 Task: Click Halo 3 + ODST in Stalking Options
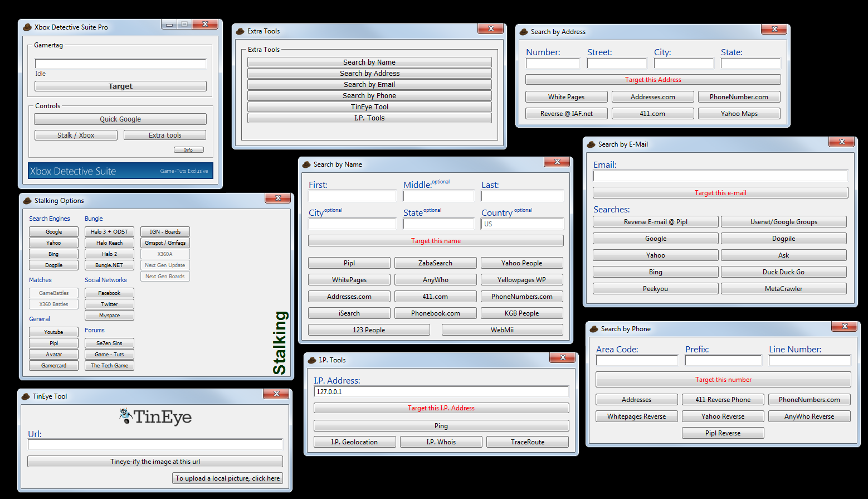point(109,232)
